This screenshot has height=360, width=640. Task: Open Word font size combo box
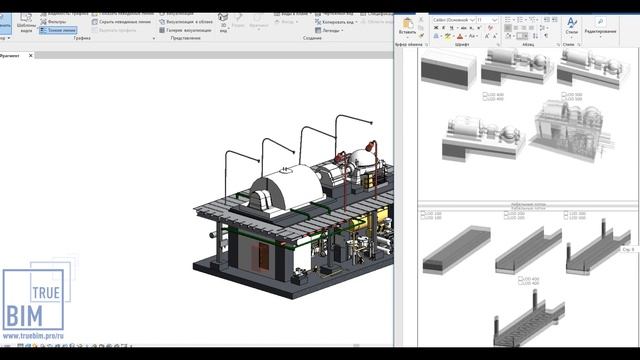tap(487, 20)
